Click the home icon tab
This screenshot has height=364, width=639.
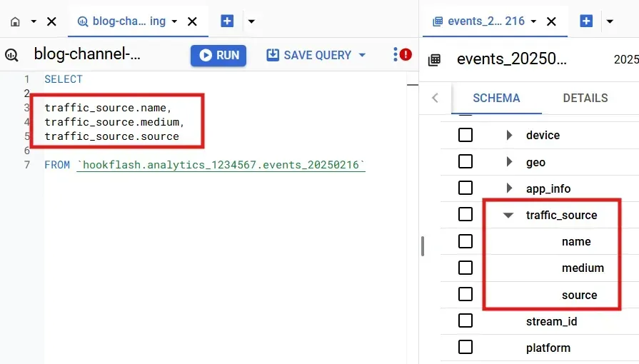15,21
